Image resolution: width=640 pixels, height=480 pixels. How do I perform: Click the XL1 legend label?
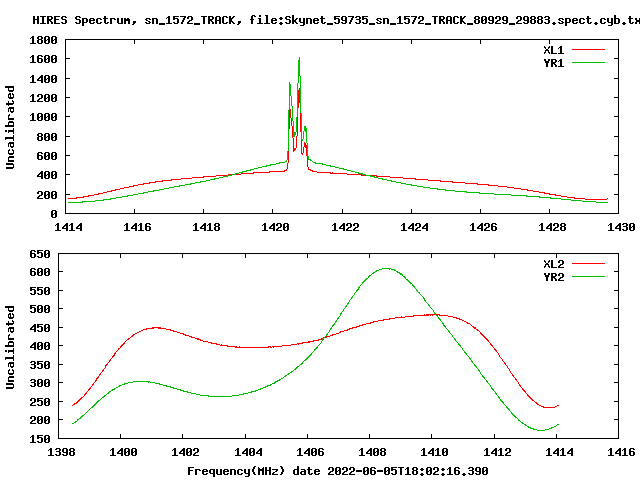[553, 50]
